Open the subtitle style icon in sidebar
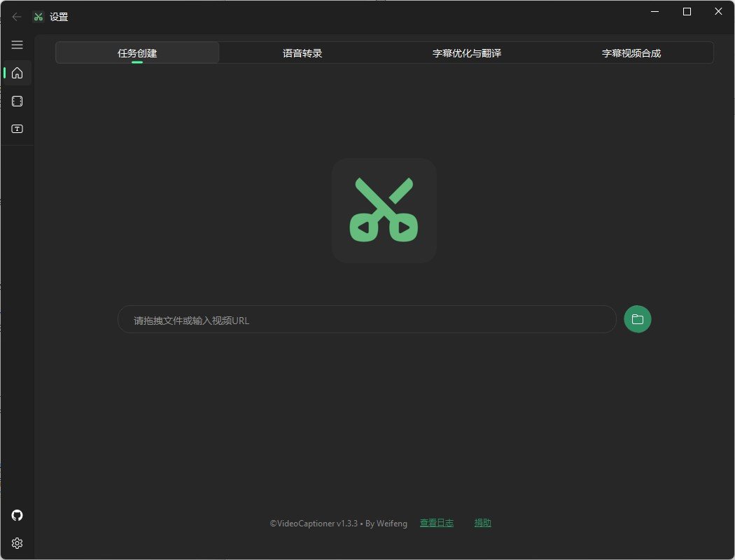The image size is (735, 560). 17,129
